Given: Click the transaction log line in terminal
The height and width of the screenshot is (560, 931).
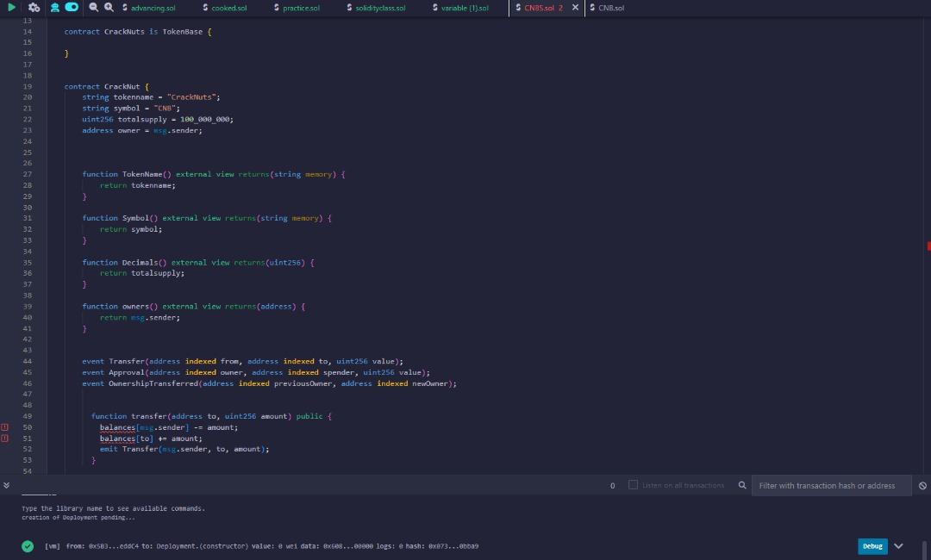Looking at the screenshot, I should pyautogui.click(x=261, y=546).
